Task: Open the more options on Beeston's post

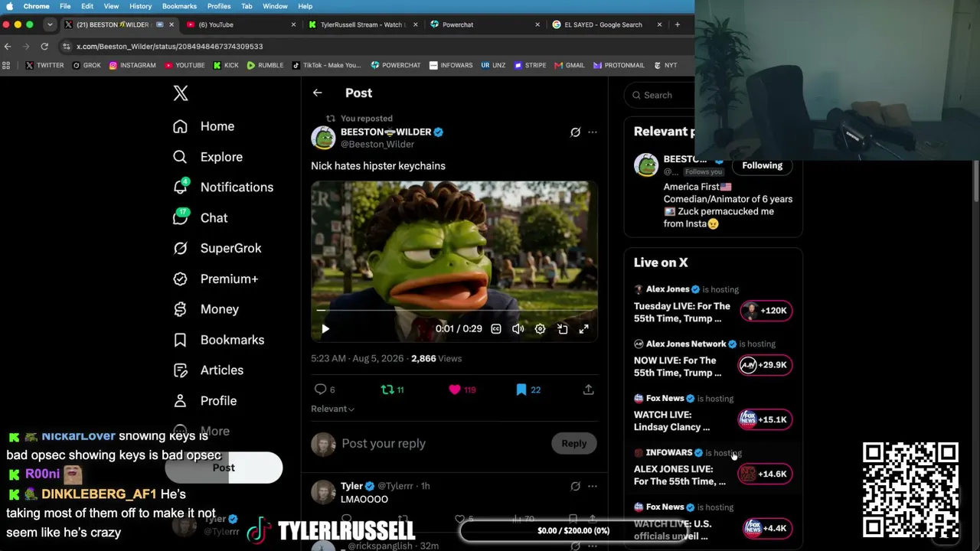Action: (x=592, y=132)
